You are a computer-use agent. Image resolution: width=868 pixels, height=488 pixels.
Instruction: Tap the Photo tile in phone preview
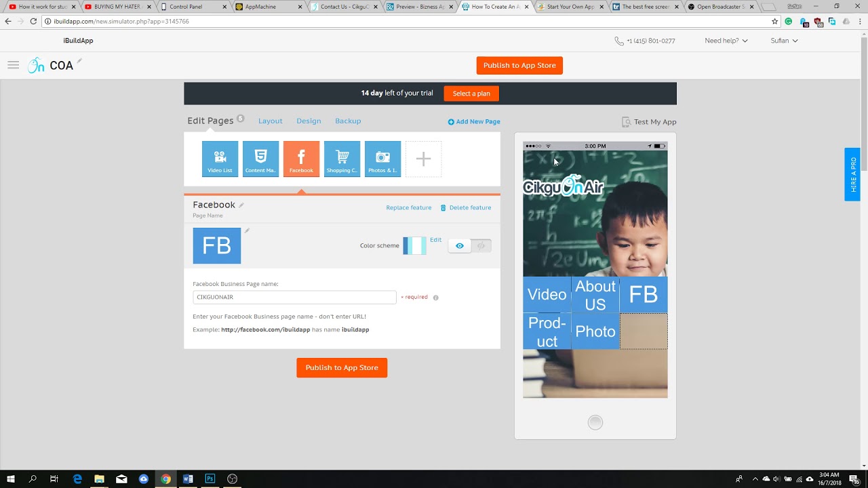click(x=595, y=331)
